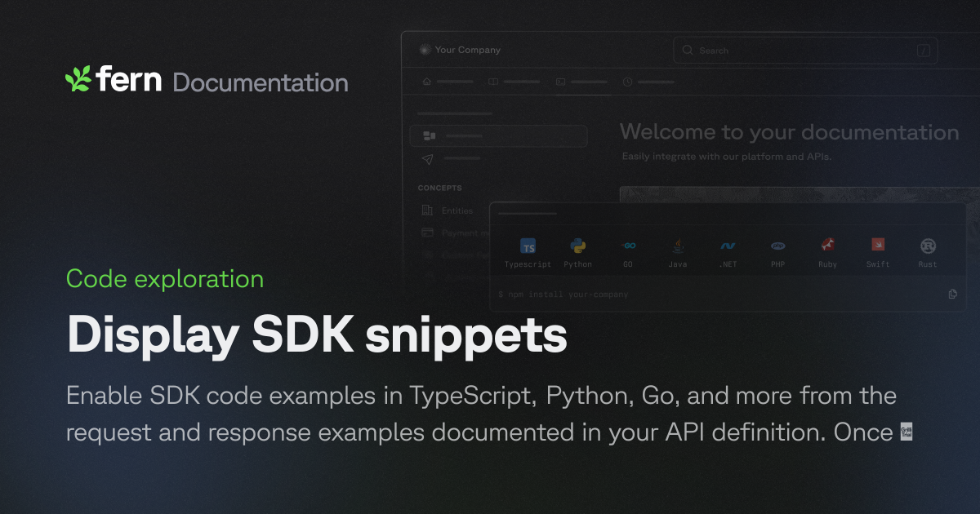The image size is (980, 514).
Task: Click the Documentation label beside fern
Action: [261, 82]
